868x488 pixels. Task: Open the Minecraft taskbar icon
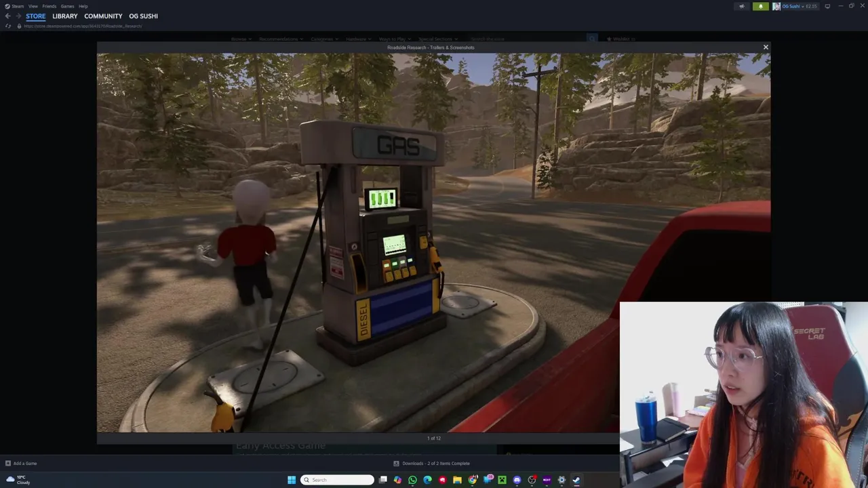[x=502, y=480]
